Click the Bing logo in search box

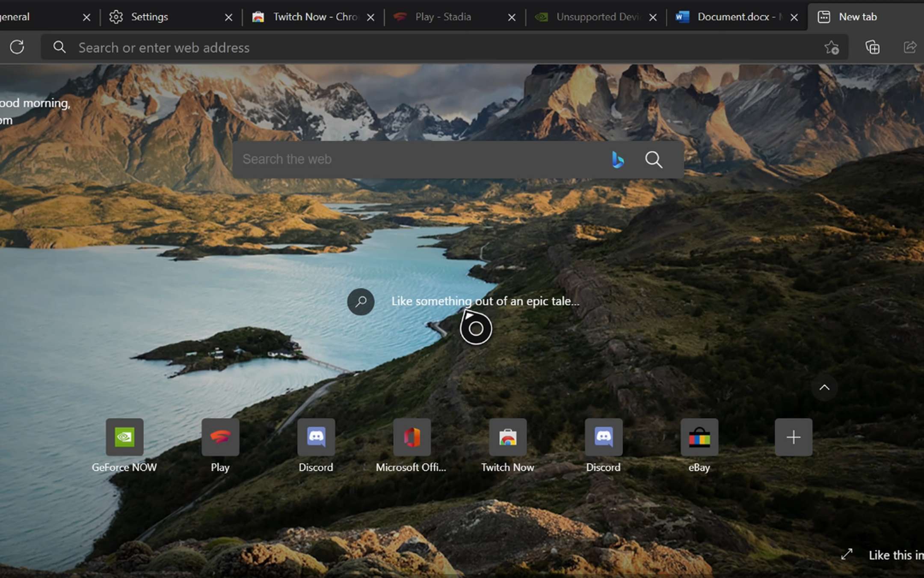(618, 160)
